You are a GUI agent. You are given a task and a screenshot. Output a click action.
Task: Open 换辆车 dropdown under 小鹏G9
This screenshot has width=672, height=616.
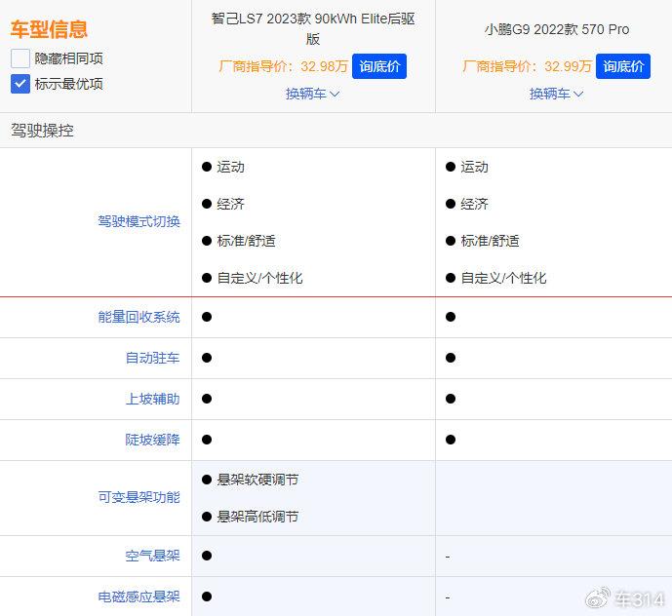pyautogui.click(x=556, y=94)
